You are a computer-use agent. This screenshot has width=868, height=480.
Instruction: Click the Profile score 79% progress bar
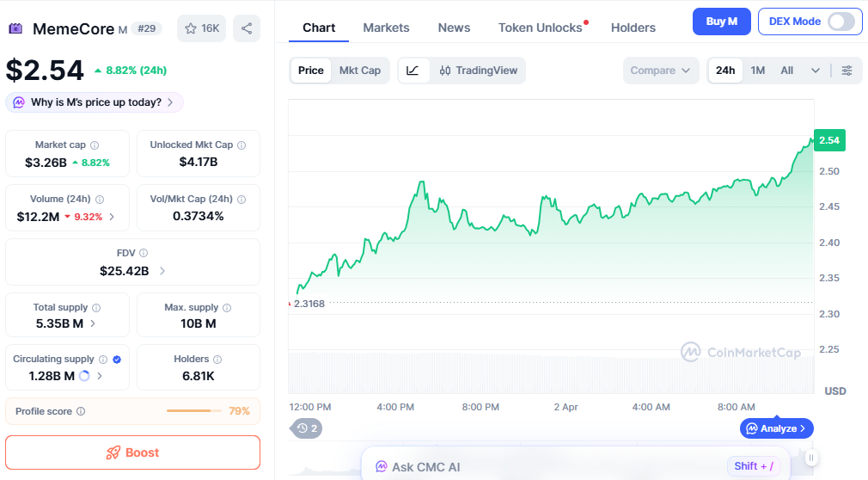[x=196, y=410]
